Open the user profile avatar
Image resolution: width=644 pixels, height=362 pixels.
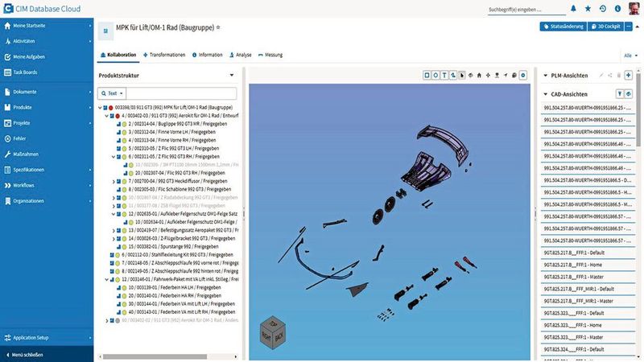click(x=634, y=8)
